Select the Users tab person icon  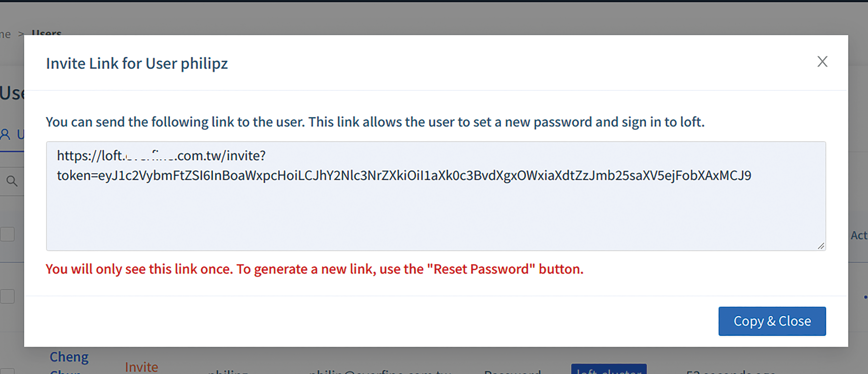pyautogui.click(x=5, y=134)
